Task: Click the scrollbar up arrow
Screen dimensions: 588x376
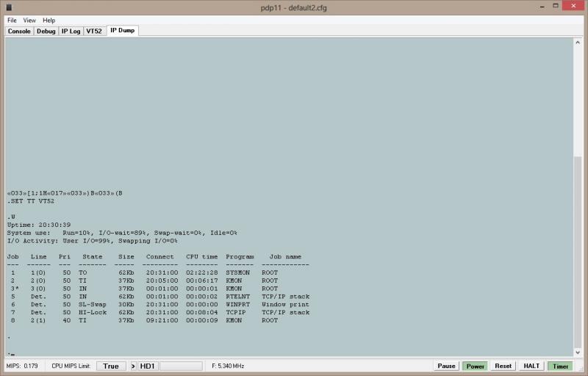Action: coord(577,43)
